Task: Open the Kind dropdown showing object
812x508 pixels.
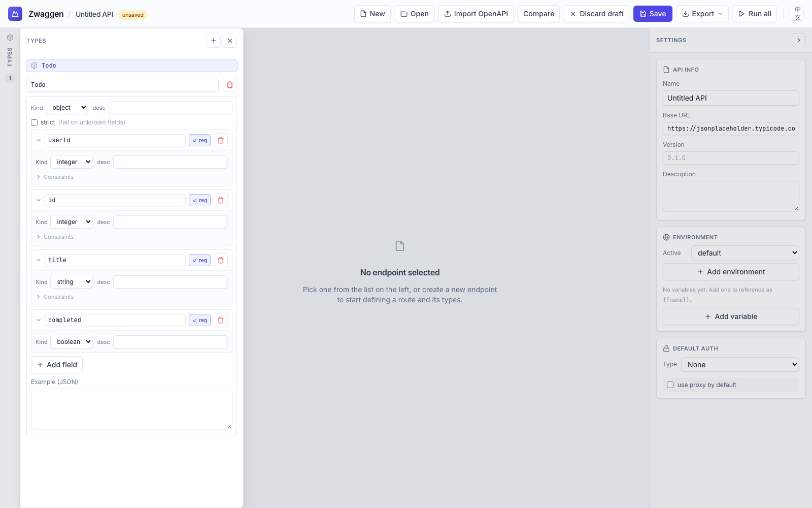Action: coord(66,107)
